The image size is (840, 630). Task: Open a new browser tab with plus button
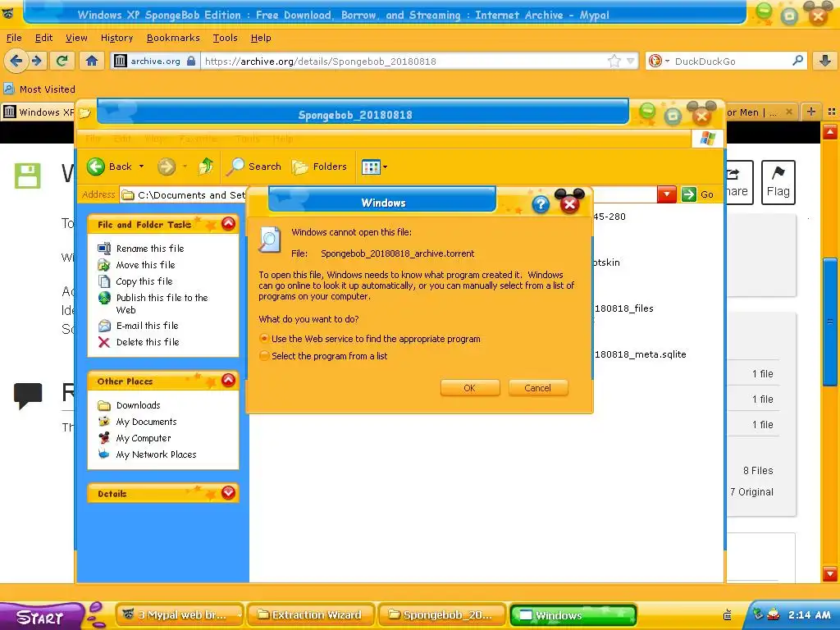811,112
